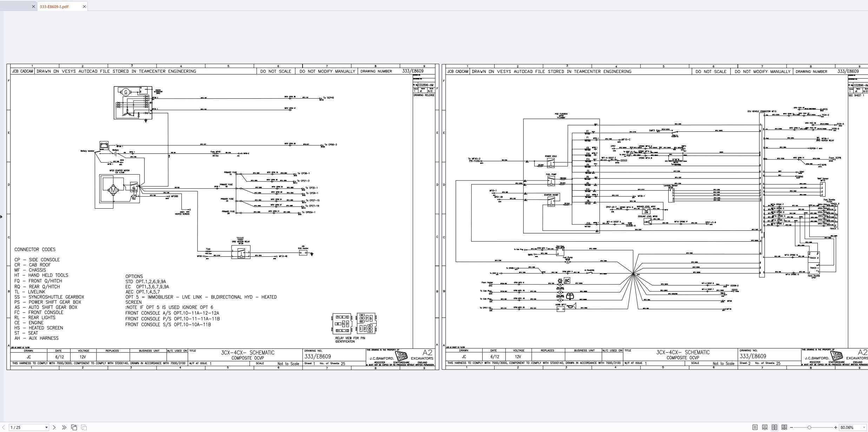Viewport: 868px width, 432px height.
Task: Click the Lambda Sensor label on sheet 2
Action: click(670, 185)
